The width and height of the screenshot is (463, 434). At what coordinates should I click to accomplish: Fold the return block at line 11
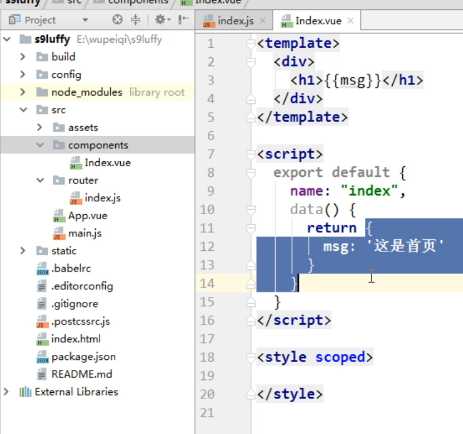[251, 228]
